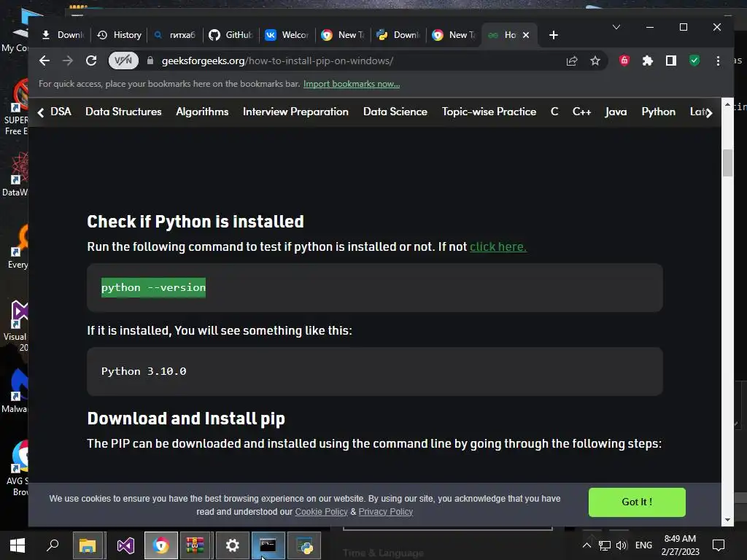
Task: Click the highlighted 'python --version' code
Action: (153, 287)
